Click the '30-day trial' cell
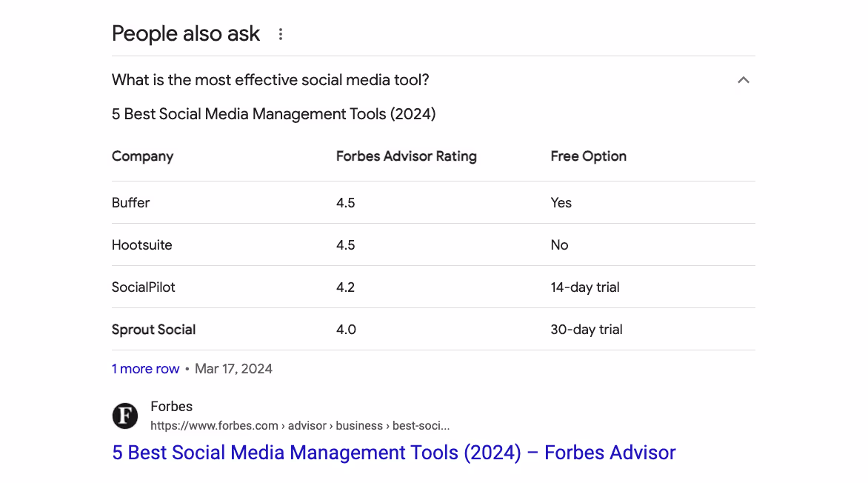The height and width of the screenshot is (483, 868). 587,330
